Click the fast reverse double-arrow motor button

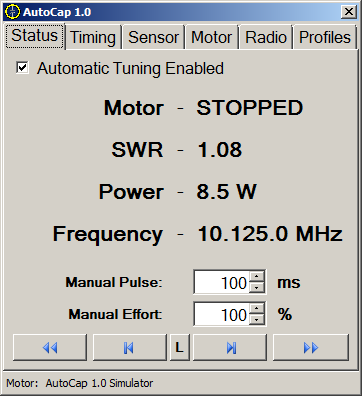[x=50, y=348]
